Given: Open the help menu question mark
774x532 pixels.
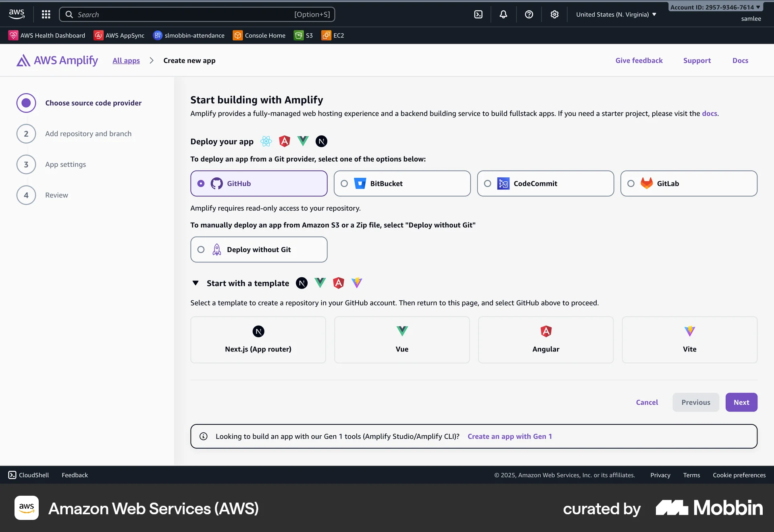Looking at the screenshot, I should coord(529,14).
